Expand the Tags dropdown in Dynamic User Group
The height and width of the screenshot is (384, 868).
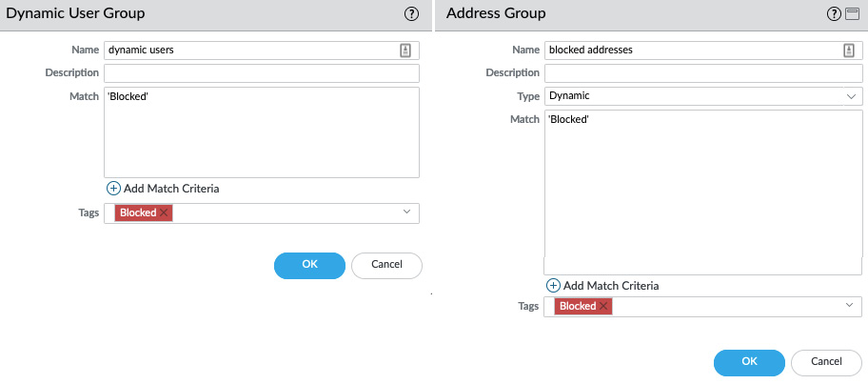tap(407, 212)
